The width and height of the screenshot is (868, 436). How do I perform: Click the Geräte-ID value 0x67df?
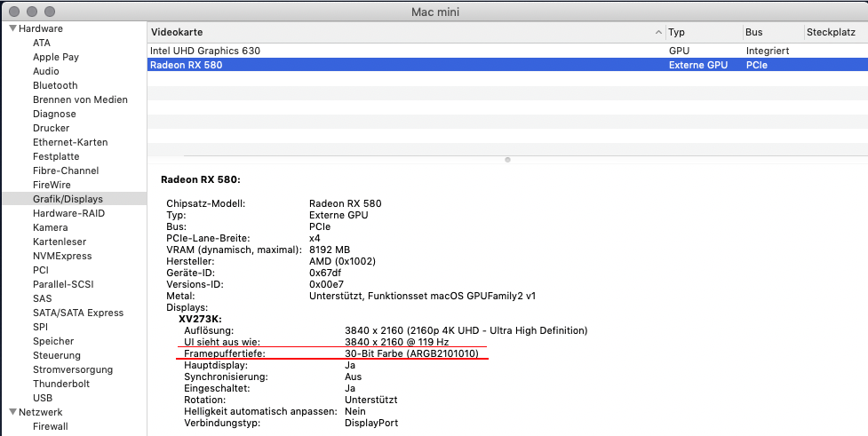[327, 273]
